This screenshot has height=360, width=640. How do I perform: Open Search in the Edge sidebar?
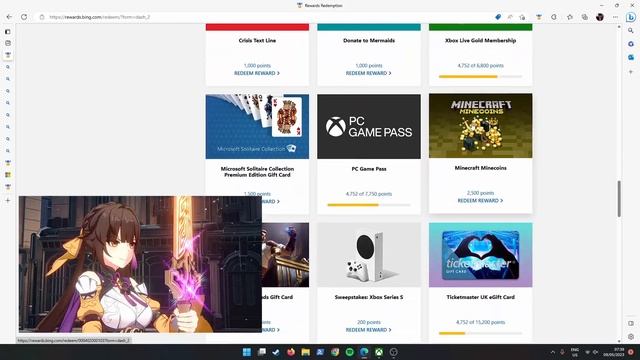click(631, 31)
